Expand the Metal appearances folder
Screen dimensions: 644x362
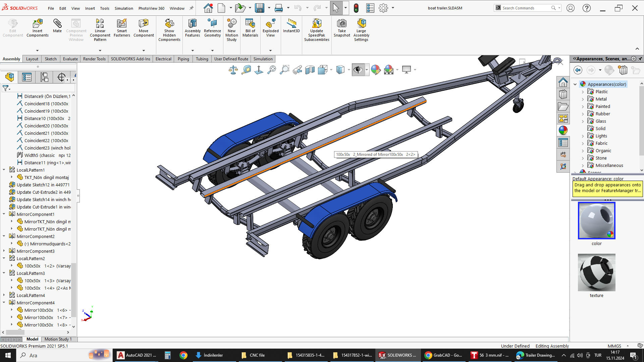tap(583, 99)
